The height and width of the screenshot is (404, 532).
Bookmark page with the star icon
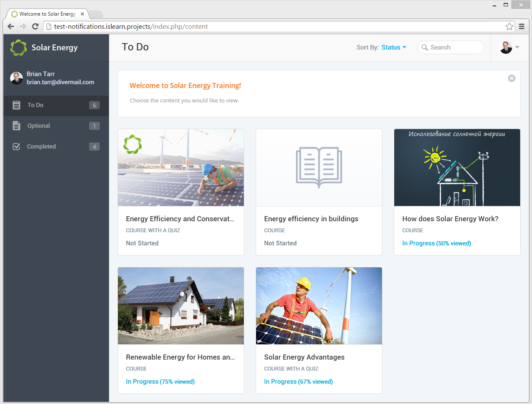click(x=509, y=27)
